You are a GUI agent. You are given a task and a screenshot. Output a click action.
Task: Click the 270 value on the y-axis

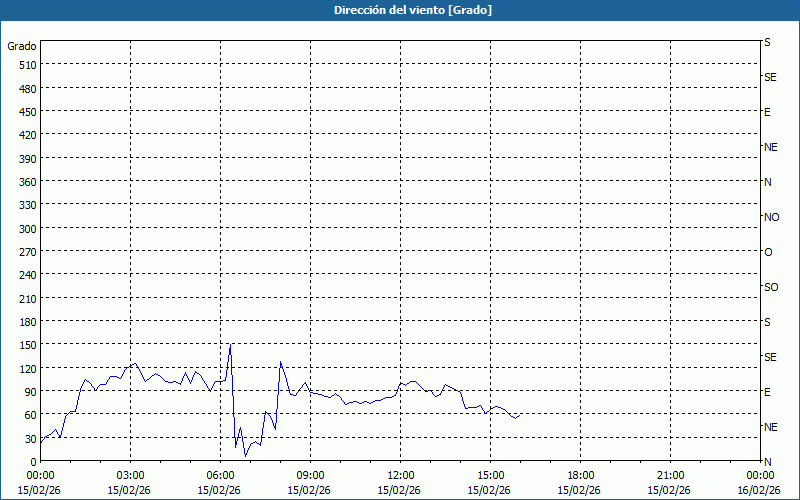[x=27, y=251]
